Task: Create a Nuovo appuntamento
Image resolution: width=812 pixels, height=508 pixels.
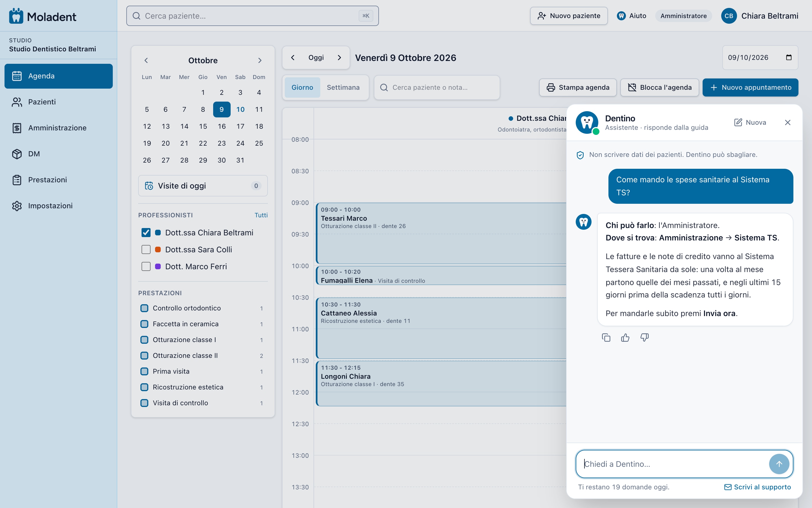Action: [750, 87]
